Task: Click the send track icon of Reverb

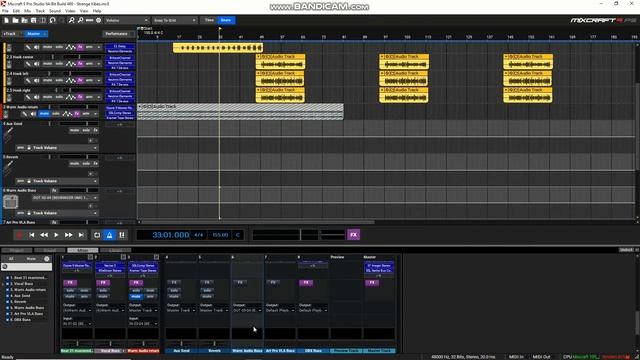Action: click(8, 166)
